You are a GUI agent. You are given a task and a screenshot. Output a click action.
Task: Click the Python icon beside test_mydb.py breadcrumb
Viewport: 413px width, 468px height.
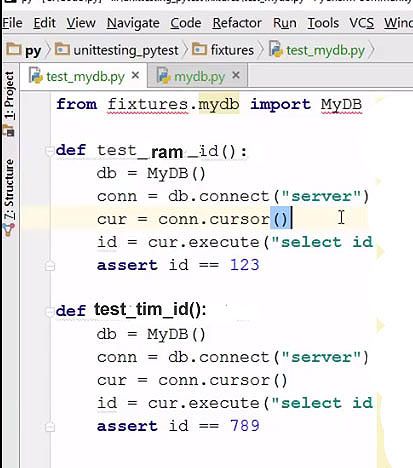[x=276, y=50]
